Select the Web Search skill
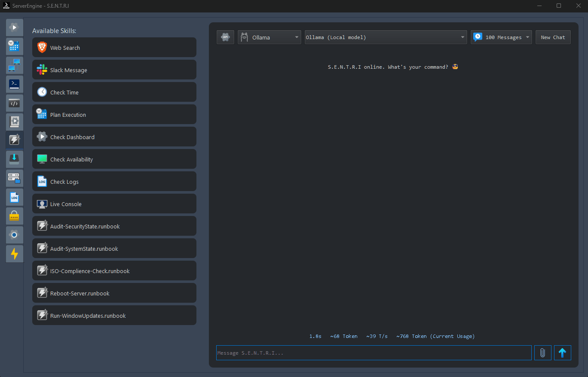The image size is (588, 377). [x=114, y=48]
